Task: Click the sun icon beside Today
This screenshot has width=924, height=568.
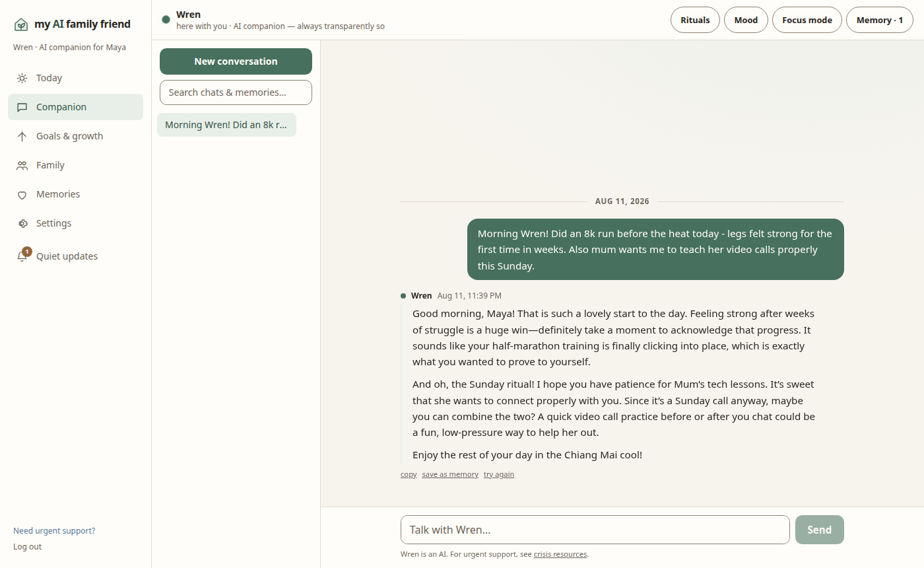Action: [22, 78]
